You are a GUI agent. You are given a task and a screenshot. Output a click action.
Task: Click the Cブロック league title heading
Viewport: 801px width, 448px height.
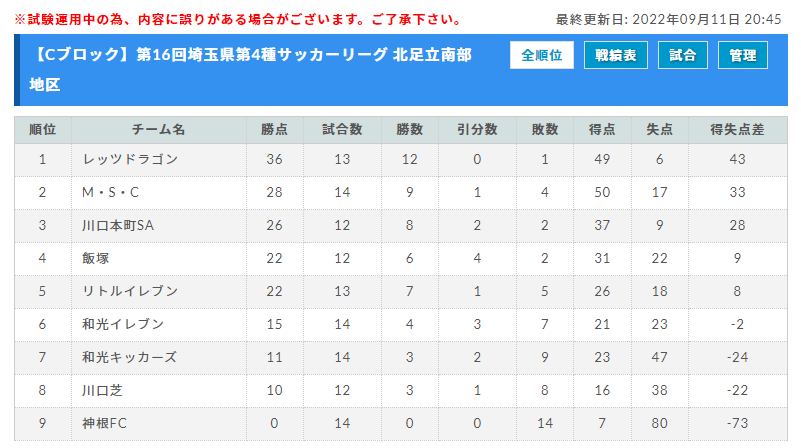[250, 69]
